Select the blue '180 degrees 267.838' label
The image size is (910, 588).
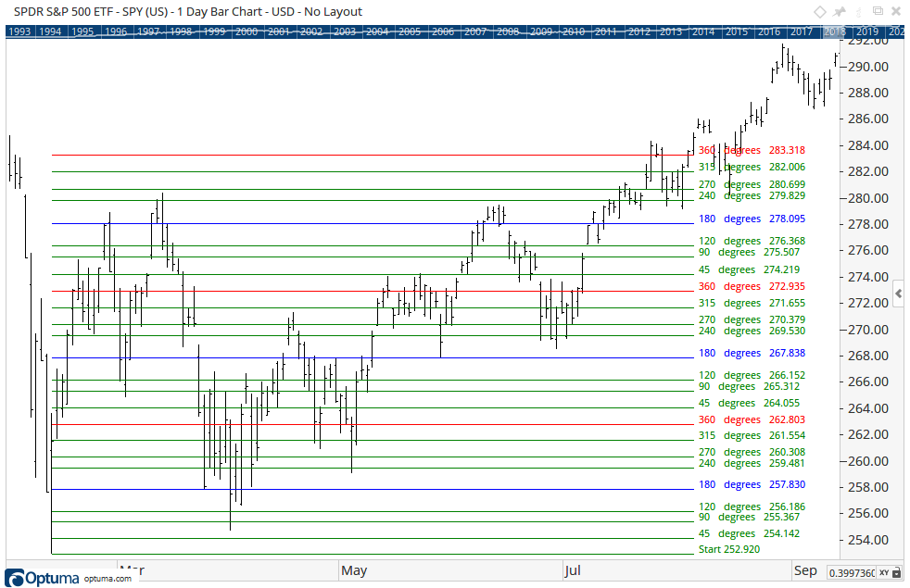click(752, 353)
